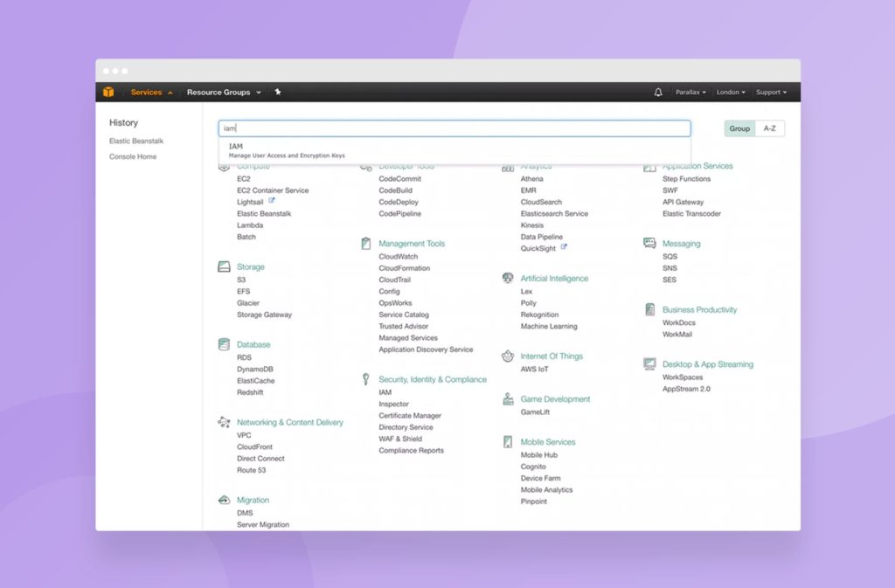Open API Gateway
895x588 pixels.
pyautogui.click(x=683, y=202)
